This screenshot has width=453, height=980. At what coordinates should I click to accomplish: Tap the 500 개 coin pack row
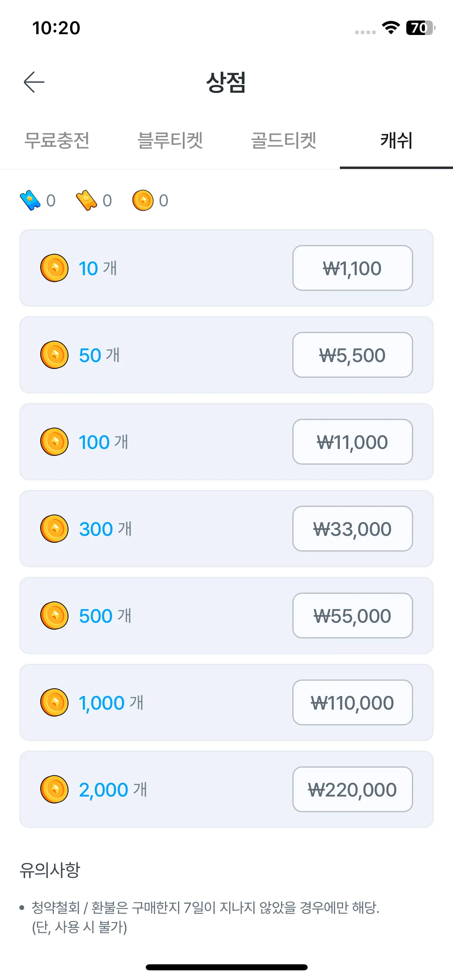click(226, 616)
